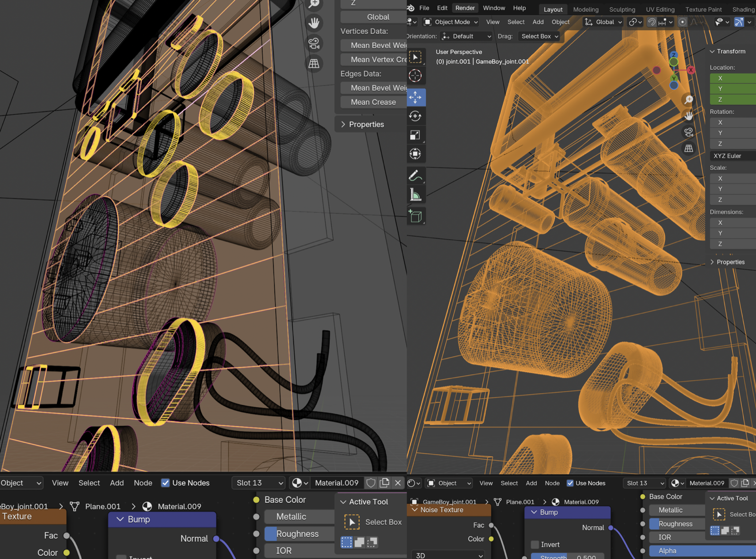
Task: Adjust Alpha slider in right node editor
Action: coord(702,551)
